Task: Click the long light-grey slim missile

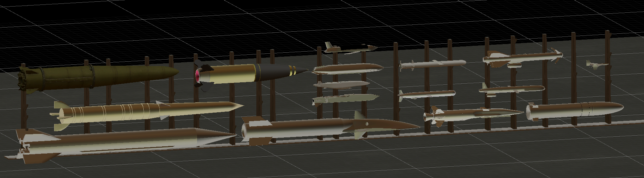Action: [434, 64]
